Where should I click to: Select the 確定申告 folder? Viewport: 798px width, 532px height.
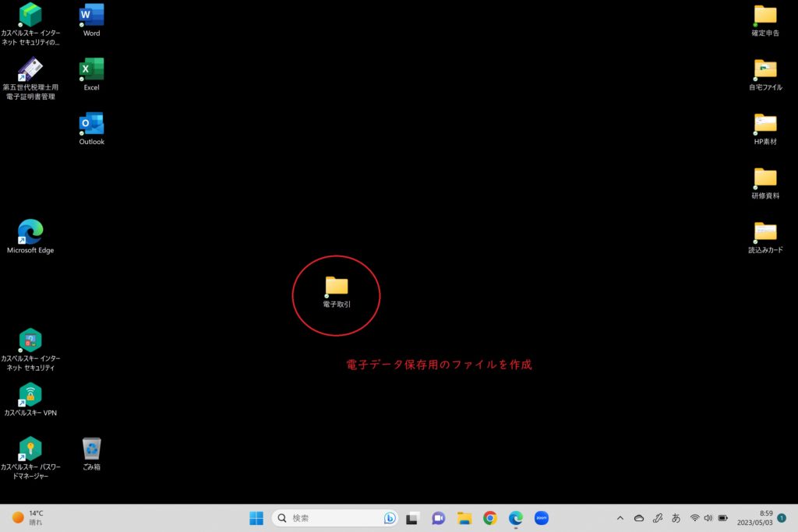[765, 15]
